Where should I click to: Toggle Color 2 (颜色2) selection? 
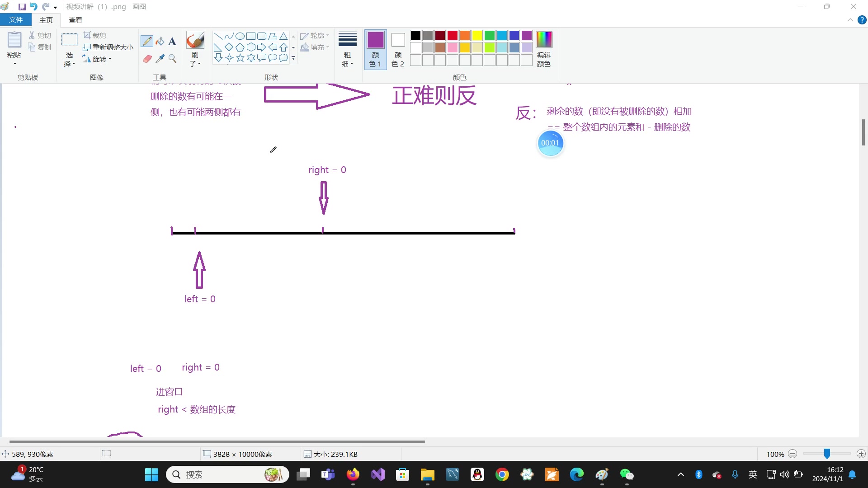398,49
